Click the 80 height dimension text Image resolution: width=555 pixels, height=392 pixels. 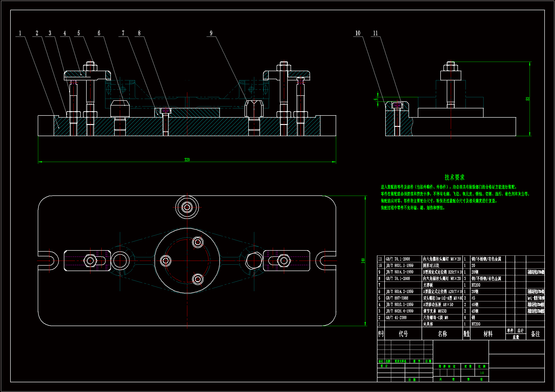(x=527, y=99)
